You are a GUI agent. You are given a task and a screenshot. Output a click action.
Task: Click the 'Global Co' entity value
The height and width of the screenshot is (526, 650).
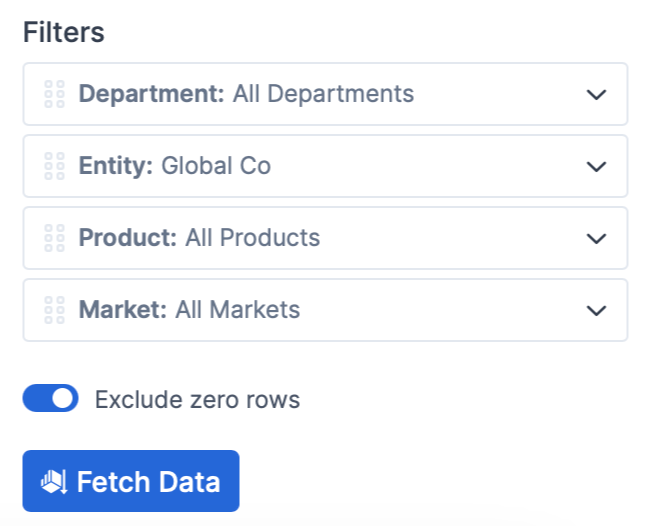(x=216, y=166)
